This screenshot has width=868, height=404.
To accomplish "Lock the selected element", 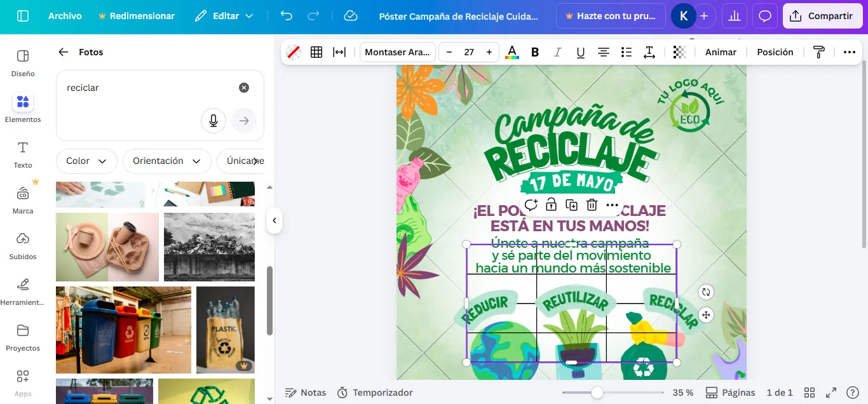I will 551,205.
